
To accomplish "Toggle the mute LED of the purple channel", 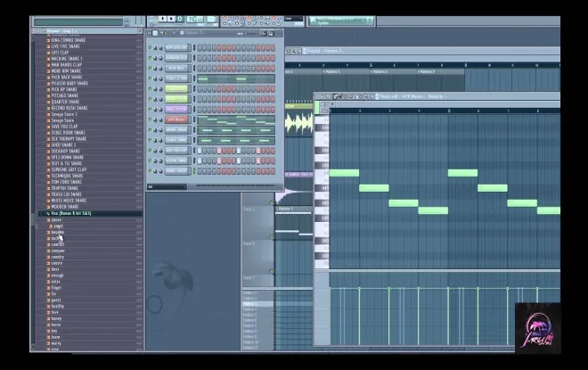I will pos(151,109).
